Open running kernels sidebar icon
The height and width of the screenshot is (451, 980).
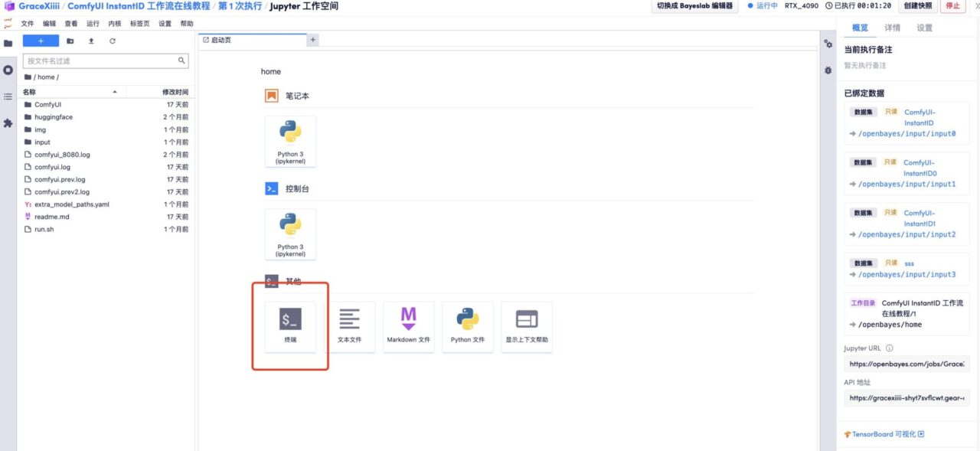pos(8,70)
